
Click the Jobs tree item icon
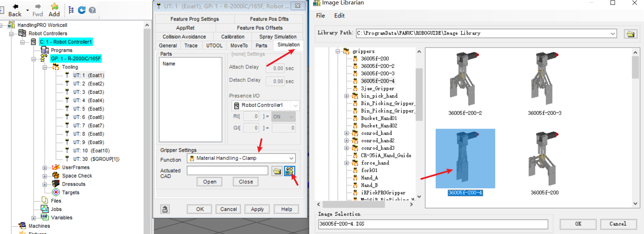[x=45, y=209]
